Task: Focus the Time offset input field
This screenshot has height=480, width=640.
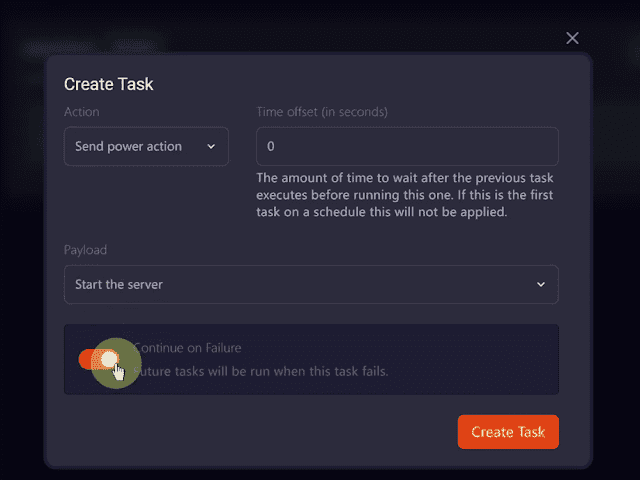Action: coord(407,146)
